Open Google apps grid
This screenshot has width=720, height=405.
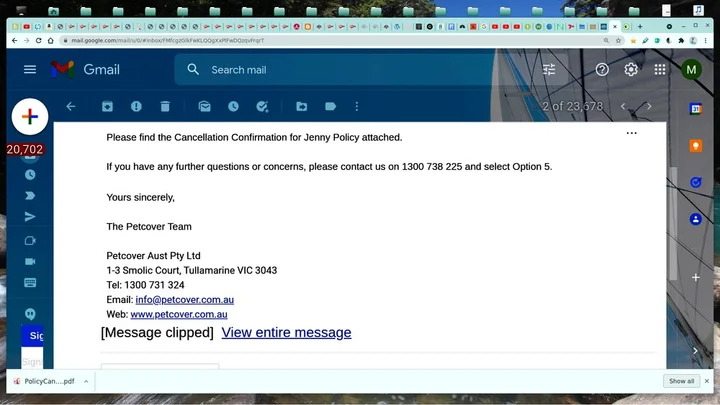pyautogui.click(x=660, y=69)
